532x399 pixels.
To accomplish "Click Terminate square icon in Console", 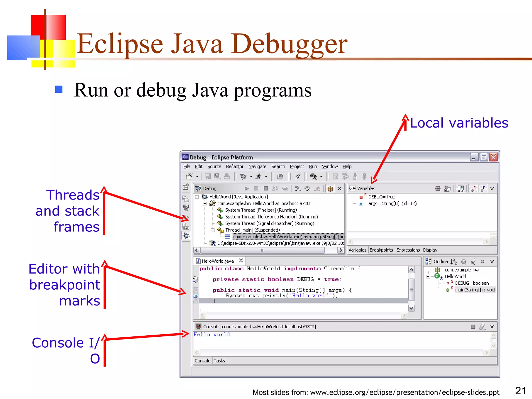I will [473, 327].
